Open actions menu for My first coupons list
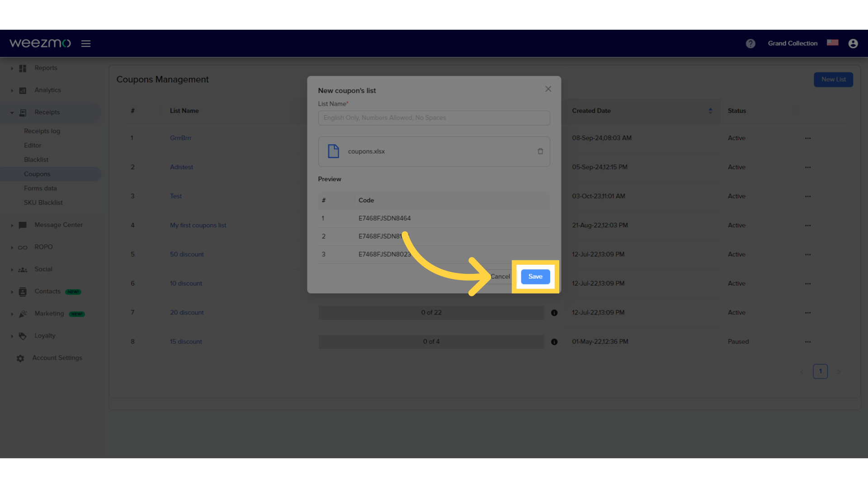The height and width of the screenshot is (488, 868). pyautogui.click(x=808, y=225)
